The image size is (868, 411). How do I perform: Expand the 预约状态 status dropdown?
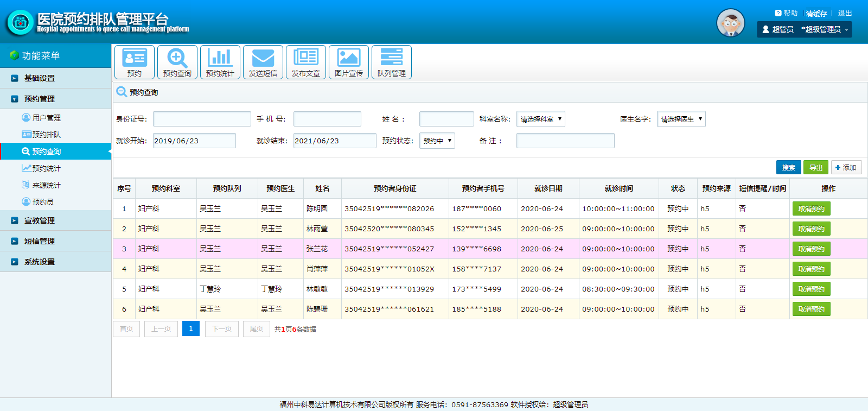click(x=437, y=141)
